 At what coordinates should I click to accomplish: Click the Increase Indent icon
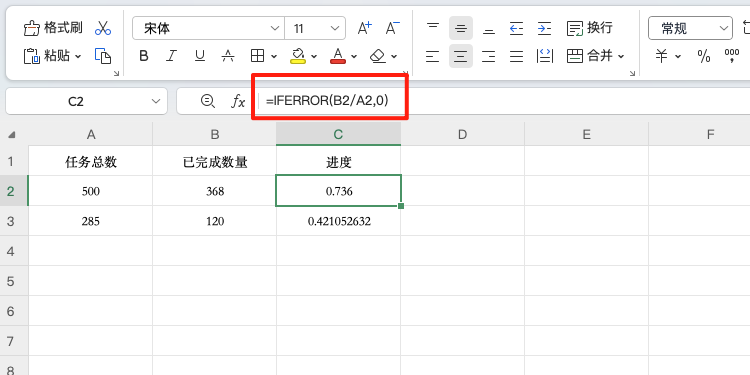544,29
